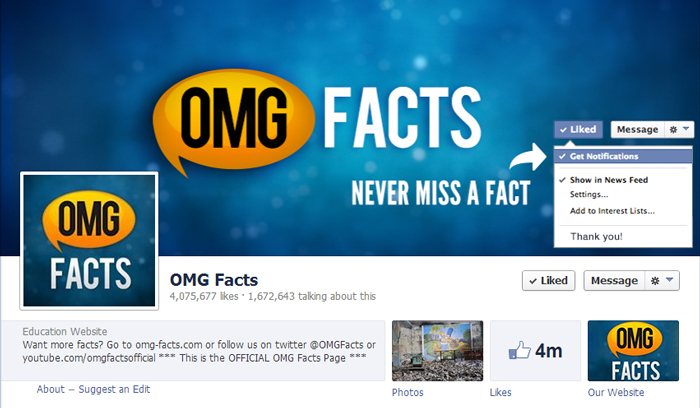Open the About link
The image size is (700, 408).
coord(50,389)
